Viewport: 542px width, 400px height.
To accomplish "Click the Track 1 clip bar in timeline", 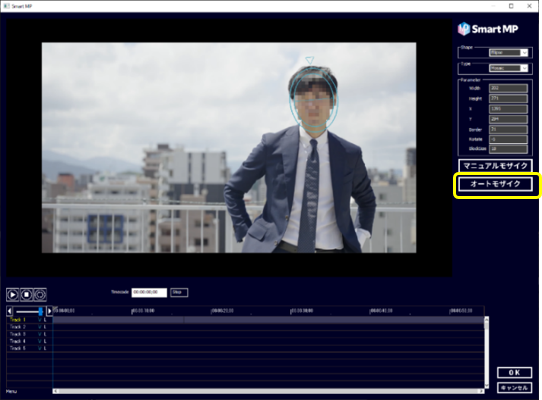I will 268,320.
